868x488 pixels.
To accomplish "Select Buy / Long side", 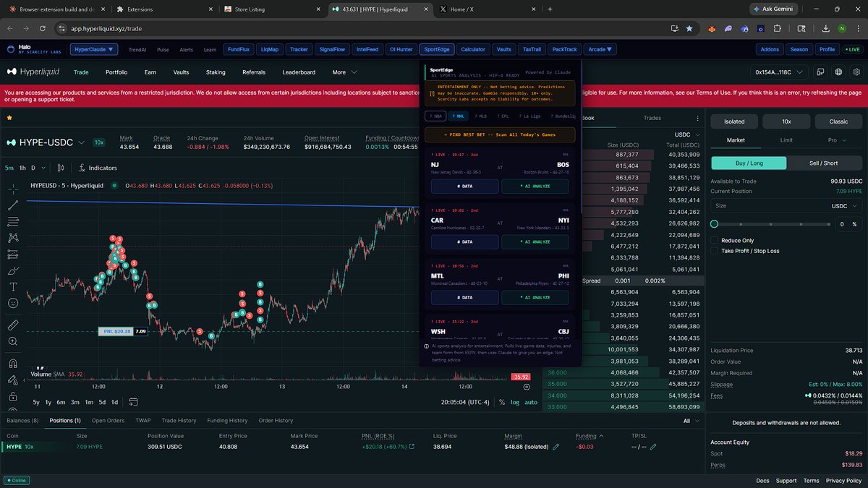I will coord(749,163).
